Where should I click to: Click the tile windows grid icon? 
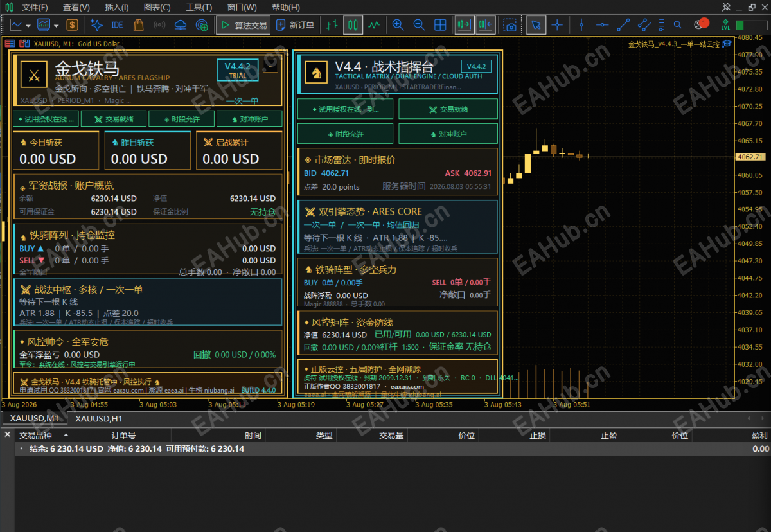(x=440, y=25)
